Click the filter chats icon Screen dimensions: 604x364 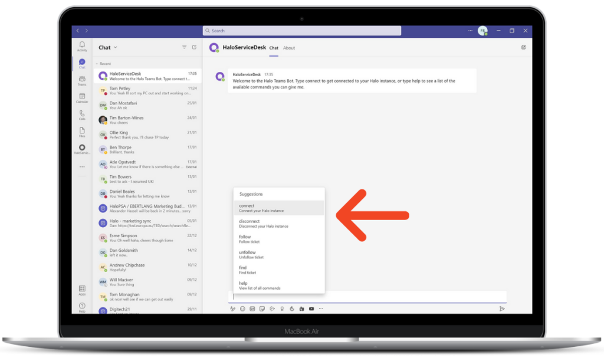coord(184,47)
